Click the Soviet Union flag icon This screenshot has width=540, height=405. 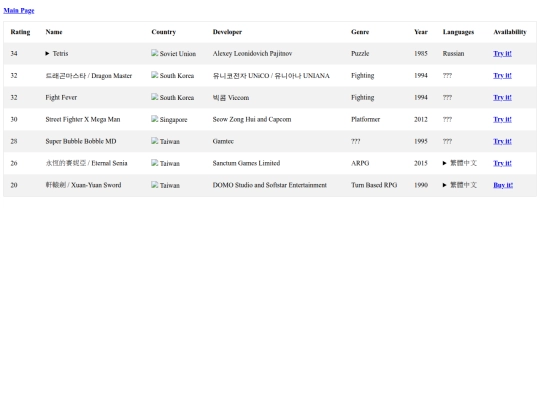click(155, 53)
